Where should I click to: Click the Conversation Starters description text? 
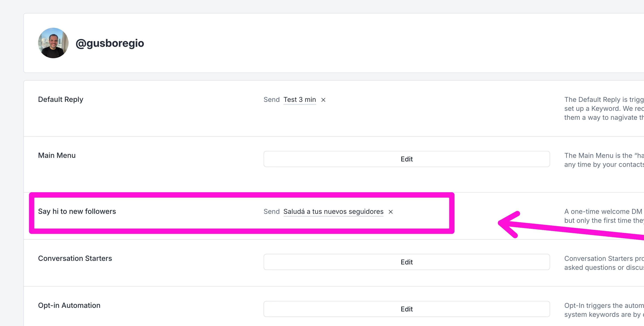click(603, 263)
